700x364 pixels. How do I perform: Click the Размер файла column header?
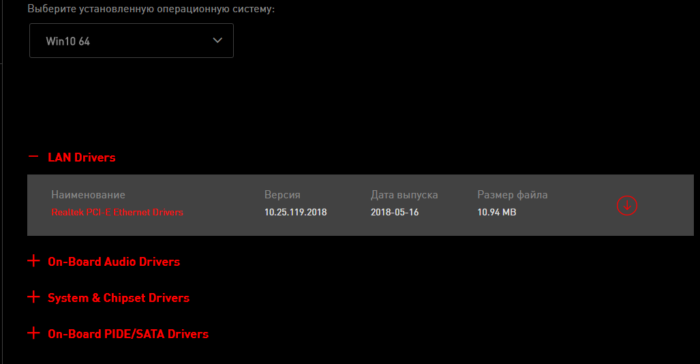pyautogui.click(x=512, y=195)
